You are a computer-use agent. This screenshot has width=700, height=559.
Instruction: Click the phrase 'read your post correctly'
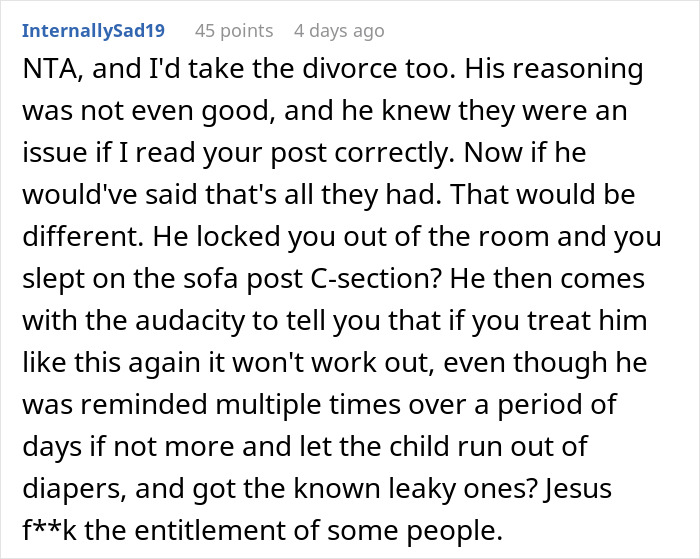pyautogui.click(x=286, y=153)
